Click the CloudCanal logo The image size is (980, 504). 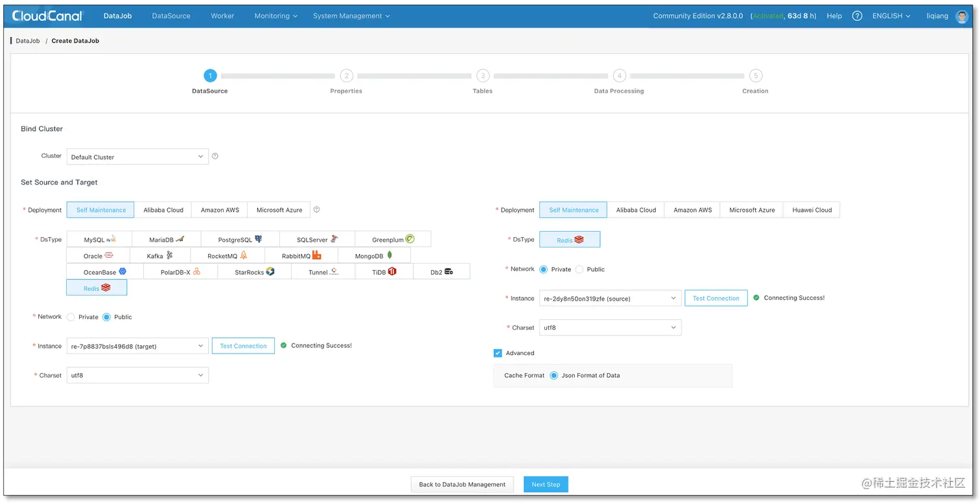click(47, 16)
